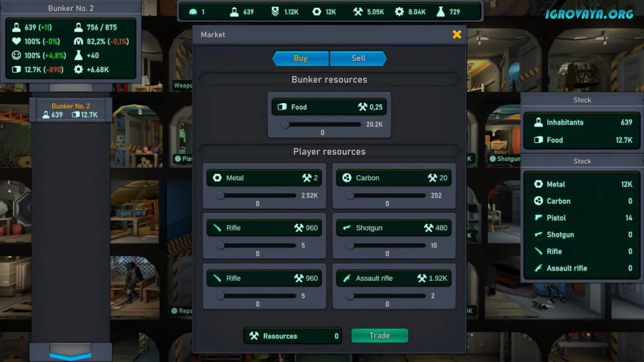Click the Metal icon in Player resources
644x362 pixels.
click(x=217, y=178)
